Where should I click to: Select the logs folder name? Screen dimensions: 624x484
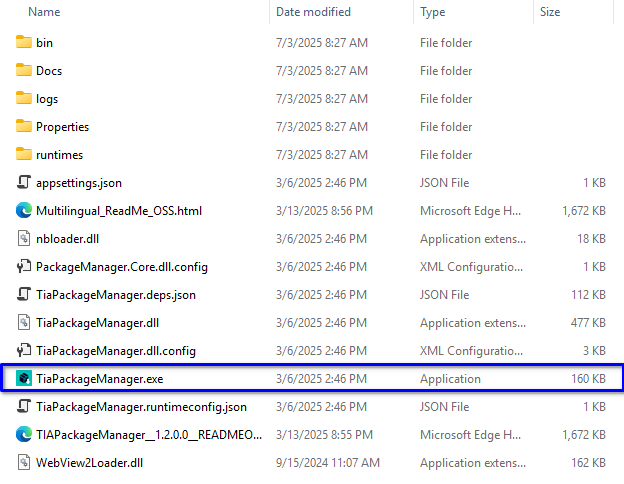(47, 99)
